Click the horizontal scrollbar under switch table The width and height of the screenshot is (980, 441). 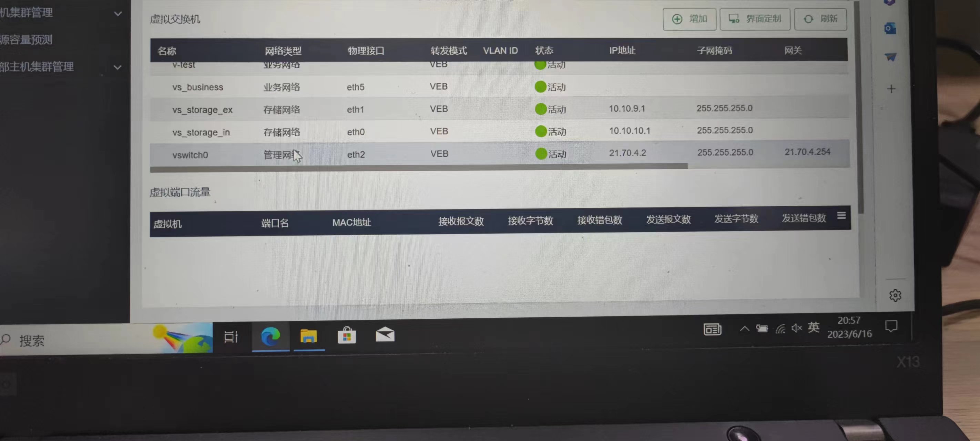click(418, 168)
